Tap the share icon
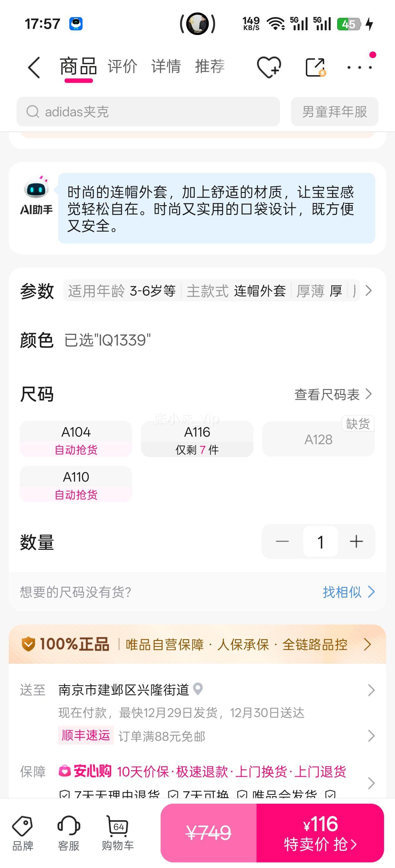 [315, 67]
